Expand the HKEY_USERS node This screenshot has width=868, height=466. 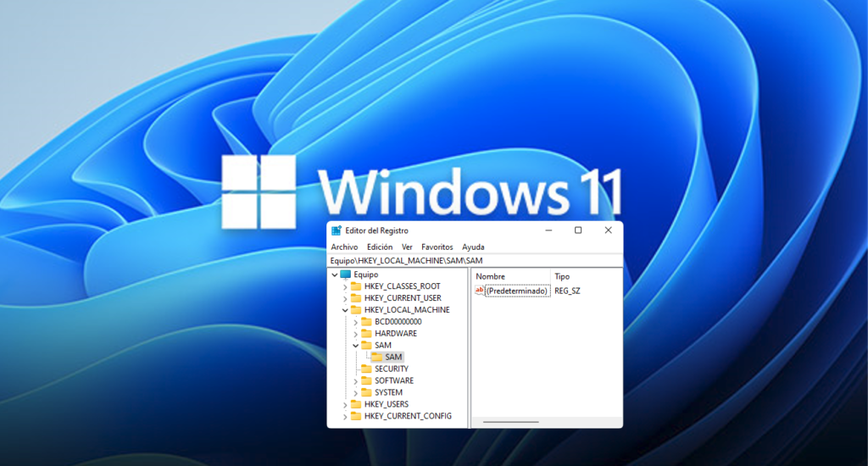[x=345, y=404]
